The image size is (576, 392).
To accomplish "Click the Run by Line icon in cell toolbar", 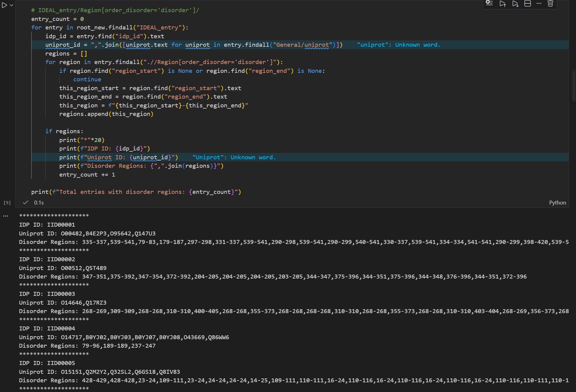I will [489, 3].
